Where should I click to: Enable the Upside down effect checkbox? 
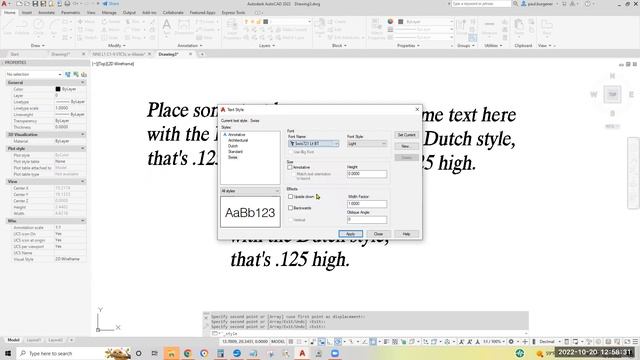click(x=291, y=197)
